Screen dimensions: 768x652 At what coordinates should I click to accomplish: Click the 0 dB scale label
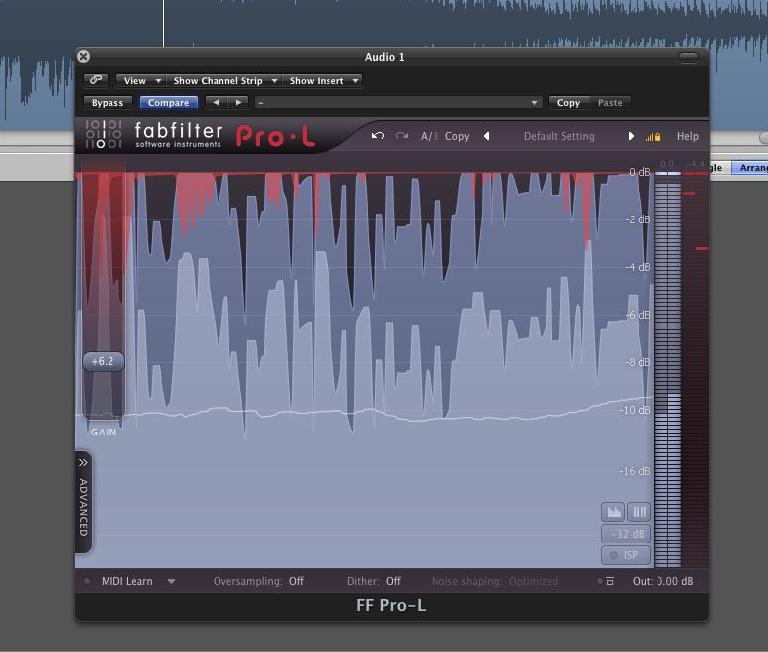tap(640, 172)
